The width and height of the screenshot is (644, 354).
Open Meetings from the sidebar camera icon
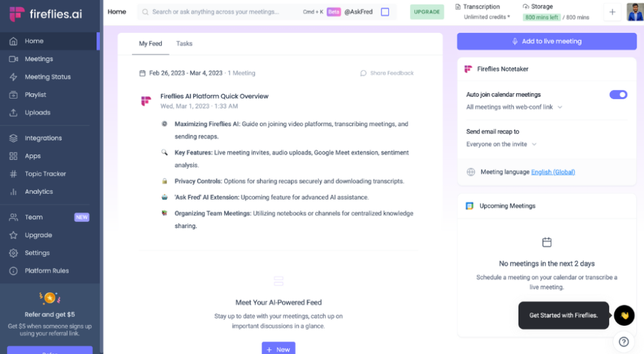13,59
